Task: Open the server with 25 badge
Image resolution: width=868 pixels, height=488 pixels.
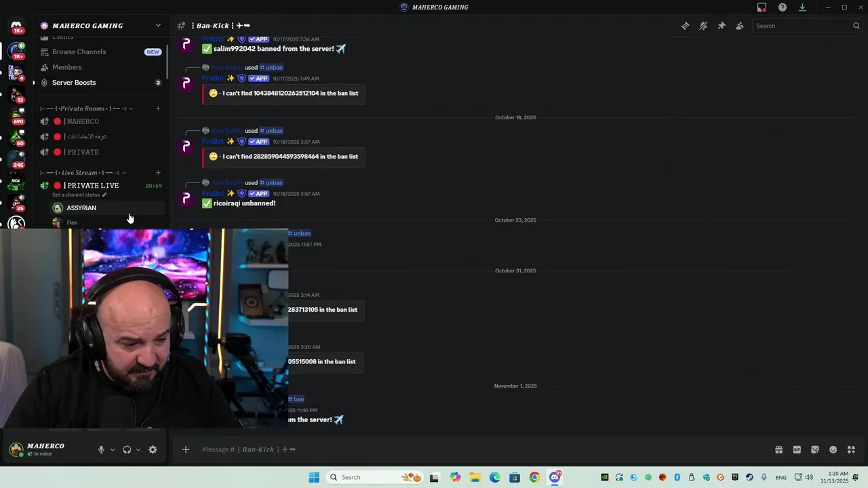Action: pos(16,203)
